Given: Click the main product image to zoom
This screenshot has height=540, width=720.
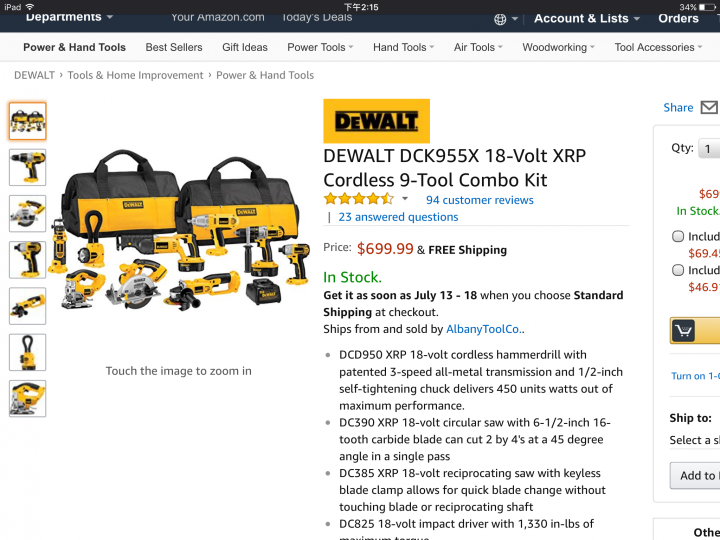Looking at the screenshot, I should tap(179, 230).
